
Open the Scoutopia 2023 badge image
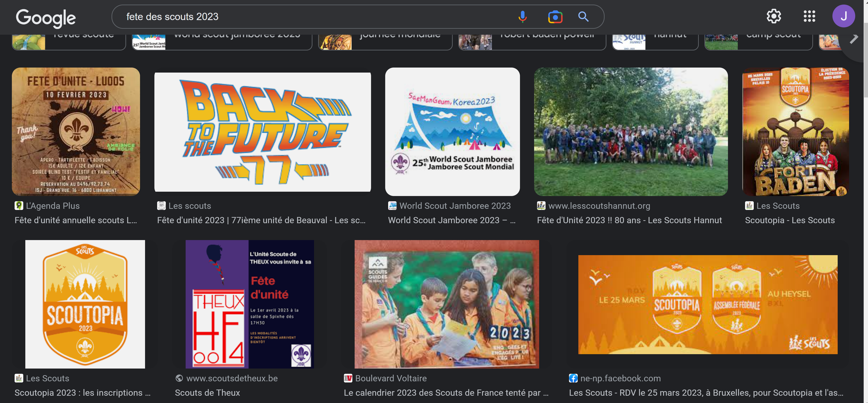(x=85, y=304)
